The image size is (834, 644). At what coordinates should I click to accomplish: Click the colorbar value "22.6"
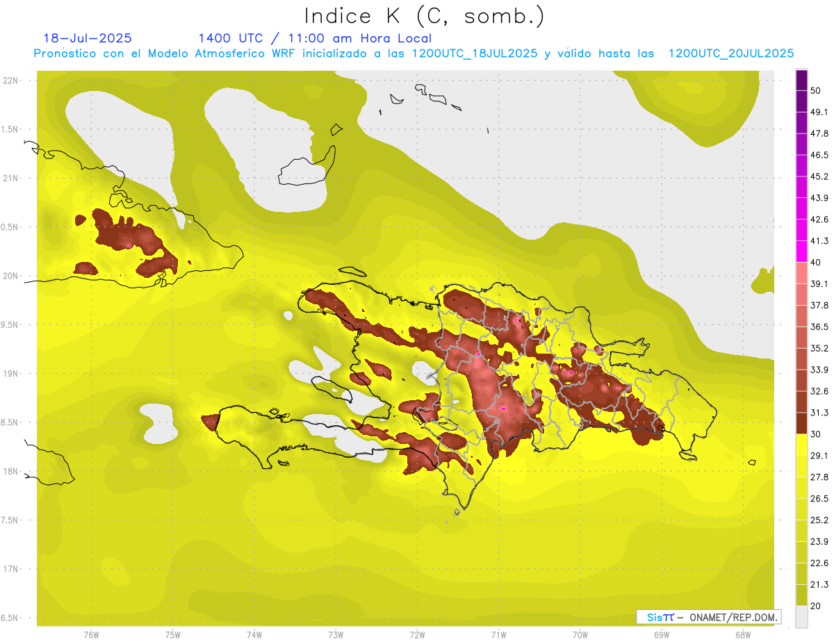pyautogui.click(x=819, y=563)
